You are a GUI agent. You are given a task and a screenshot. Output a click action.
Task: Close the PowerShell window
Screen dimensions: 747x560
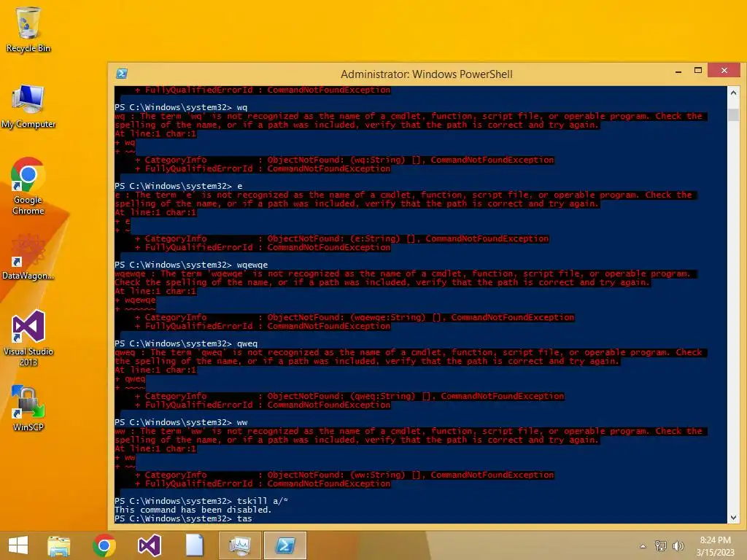[x=724, y=71]
